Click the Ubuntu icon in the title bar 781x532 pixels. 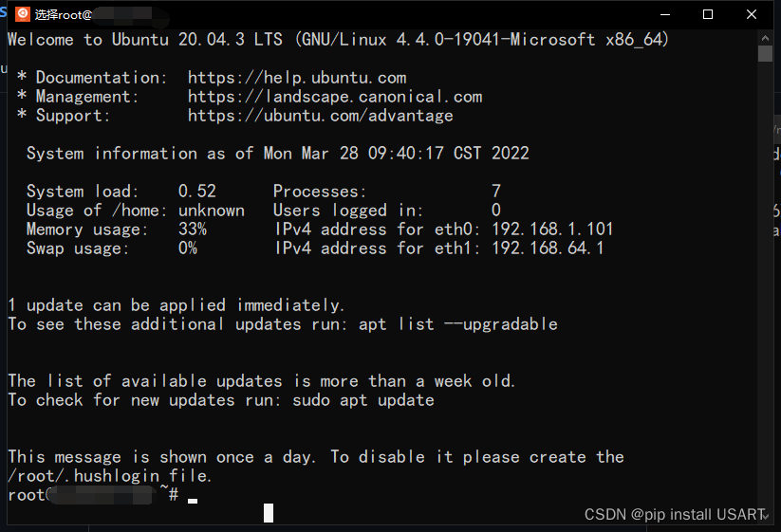tap(22, 14)
